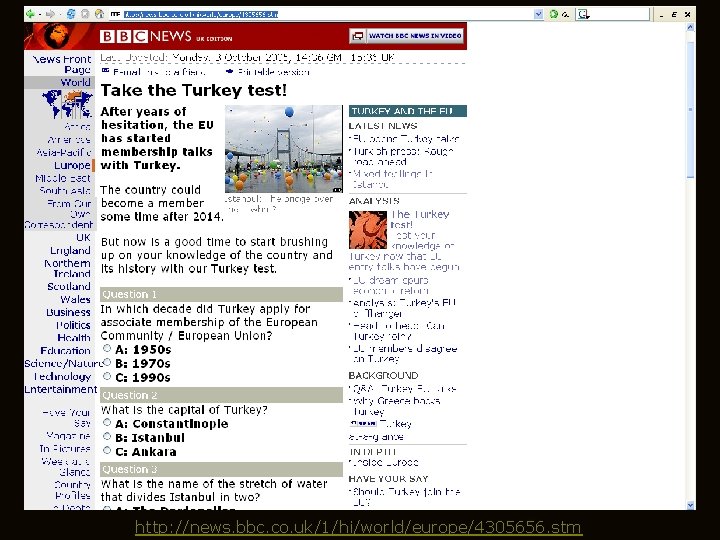Open the England section
Image resolution: width=720 pixels, height=540 pixels.
[x=70, y=250]
